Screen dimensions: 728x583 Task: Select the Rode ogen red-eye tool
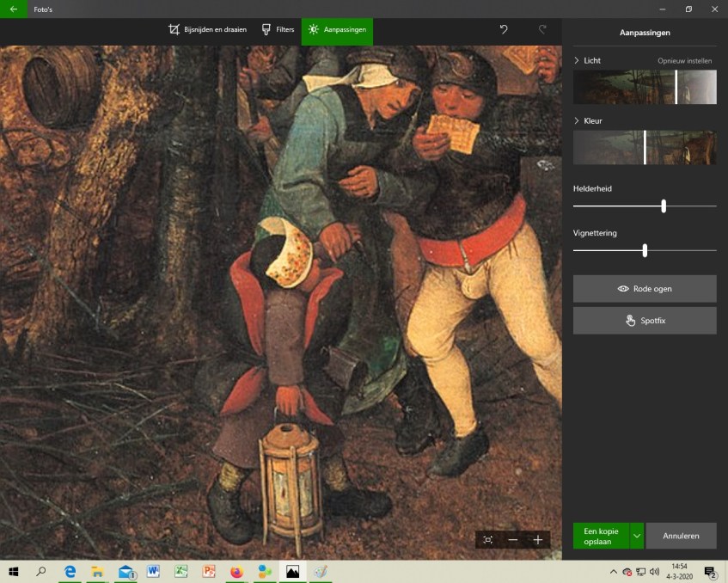[644, 289]
